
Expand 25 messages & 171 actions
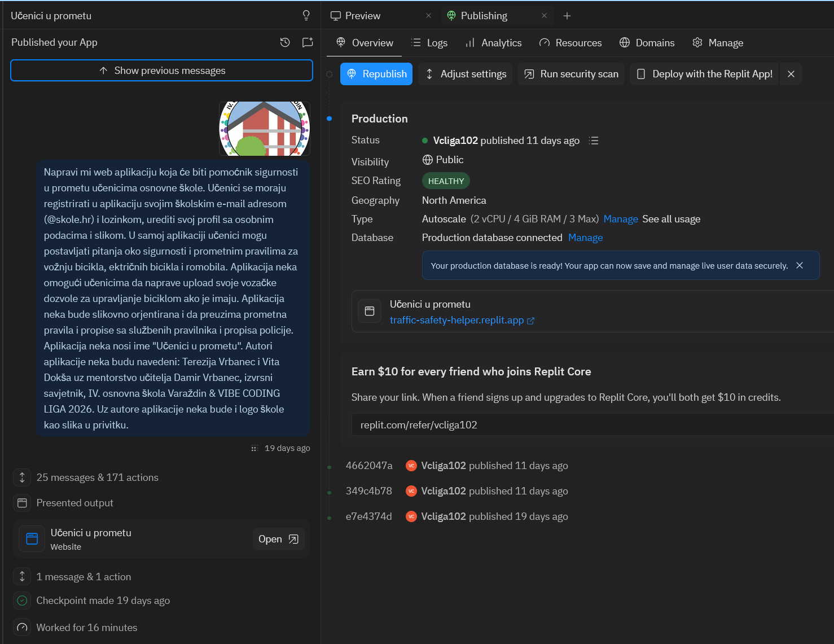pos(97,477)
